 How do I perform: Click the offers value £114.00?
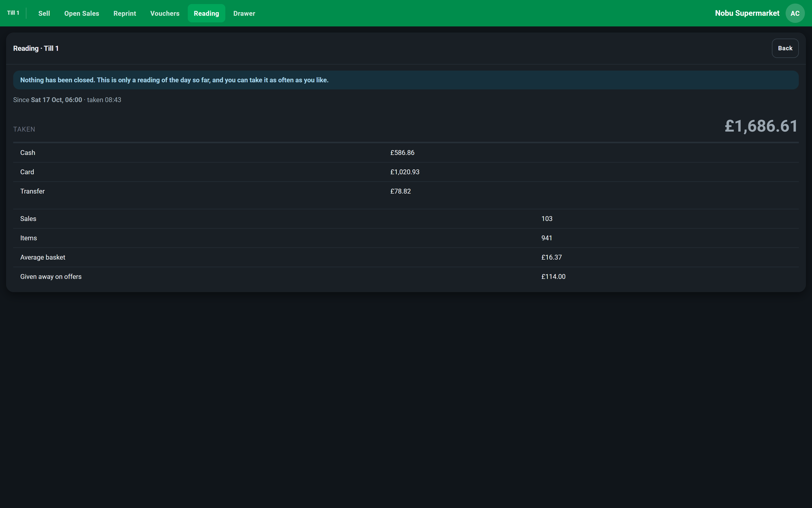click(x=553, y=277)
